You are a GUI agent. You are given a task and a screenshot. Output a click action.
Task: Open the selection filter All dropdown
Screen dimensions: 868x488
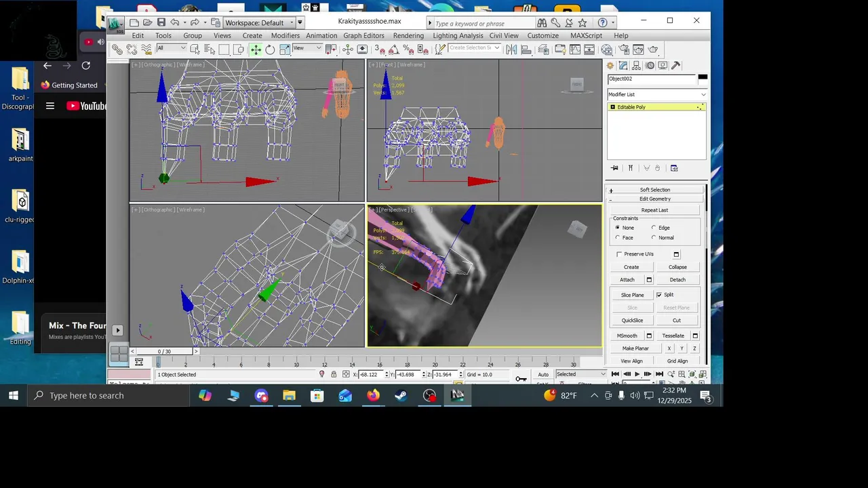click(172, 48)
